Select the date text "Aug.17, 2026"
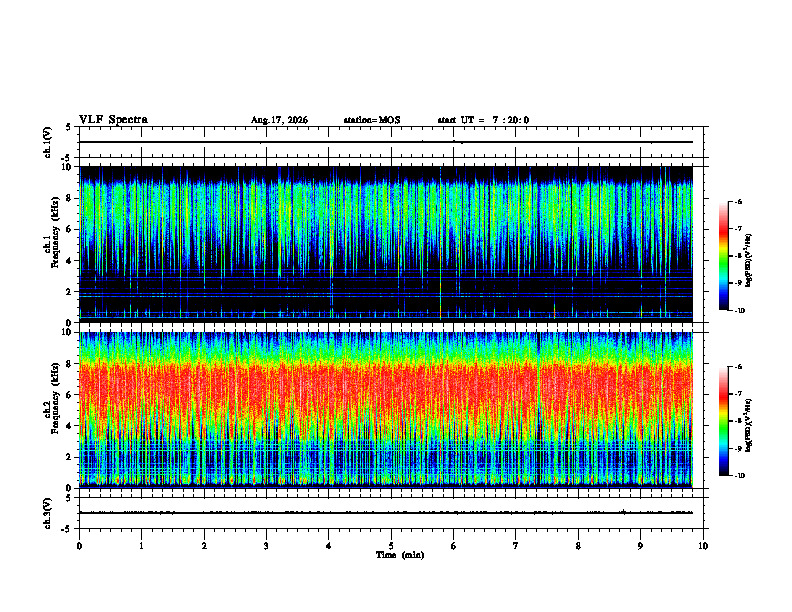The width and height of the screenshot is (792, 612). 279,120
